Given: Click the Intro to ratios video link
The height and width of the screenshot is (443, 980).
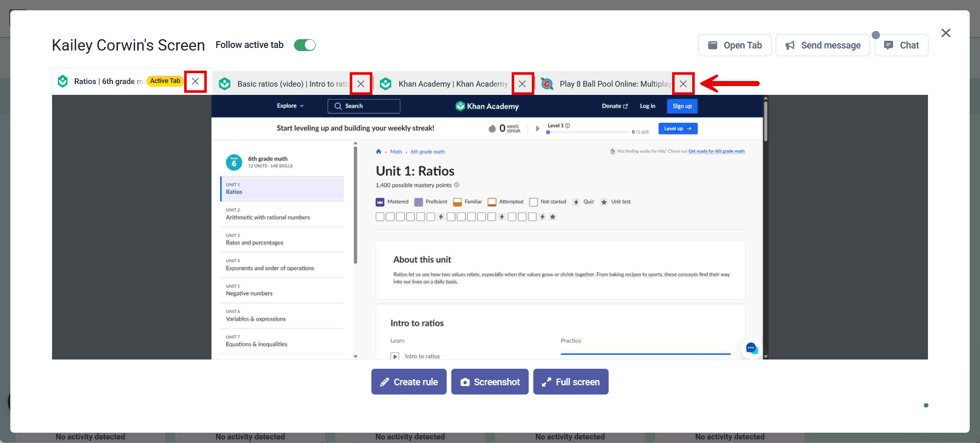Looking at the screenshot, I should pos(422,356).
